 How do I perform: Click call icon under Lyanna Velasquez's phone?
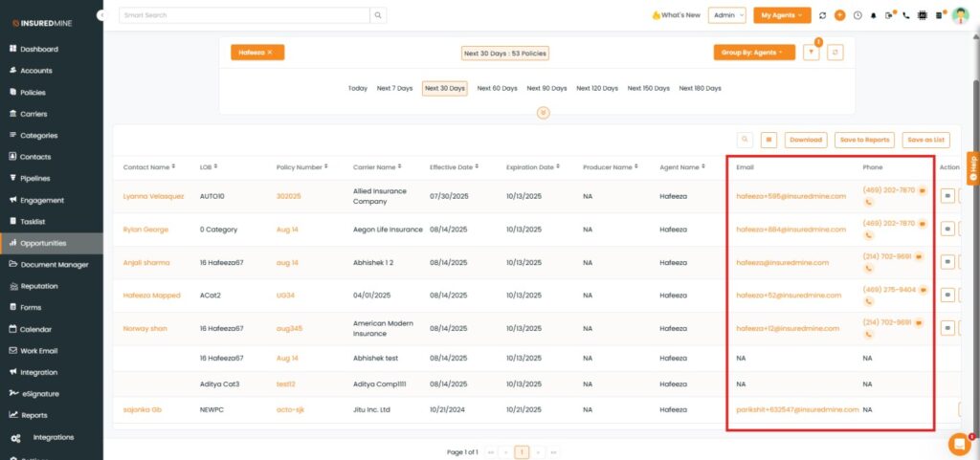coord(869,203)
